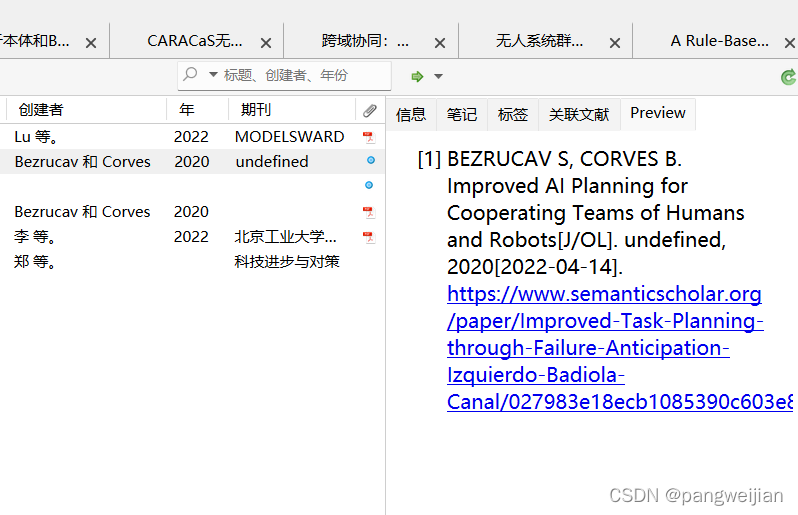The image size is (798, 515).
Task: Click the 科技进步与对策 journal cell
Action: click(287, 262)
